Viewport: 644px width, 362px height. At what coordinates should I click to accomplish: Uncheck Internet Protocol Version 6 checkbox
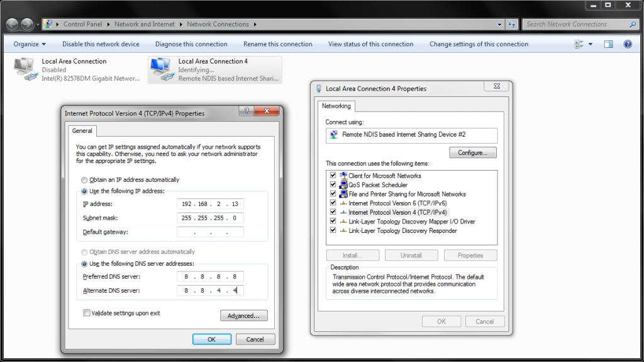[x=333, y=203]
